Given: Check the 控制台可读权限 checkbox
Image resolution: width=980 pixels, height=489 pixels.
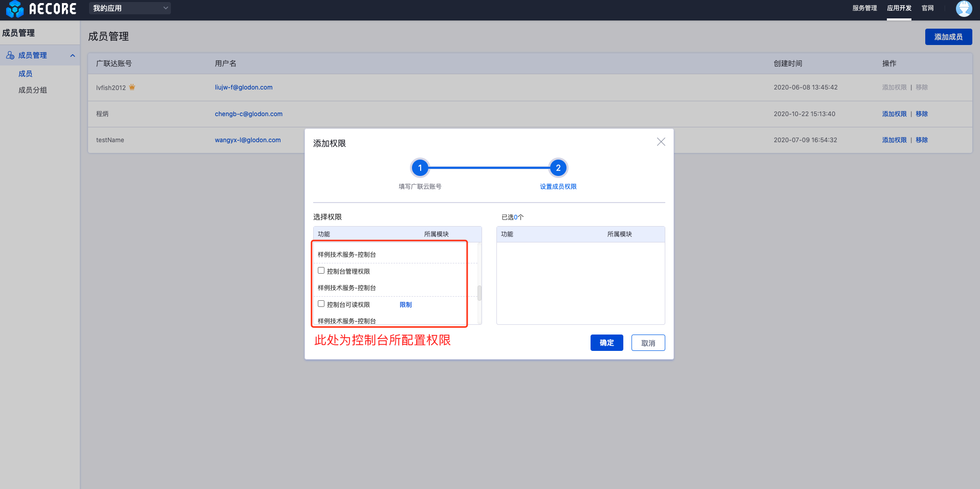Looking at the screenshot, I should 321,304.
